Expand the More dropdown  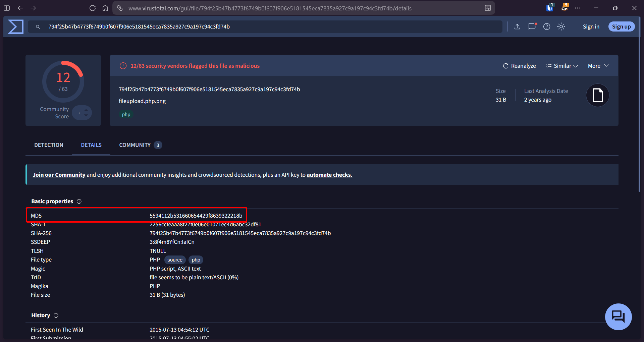598,66
